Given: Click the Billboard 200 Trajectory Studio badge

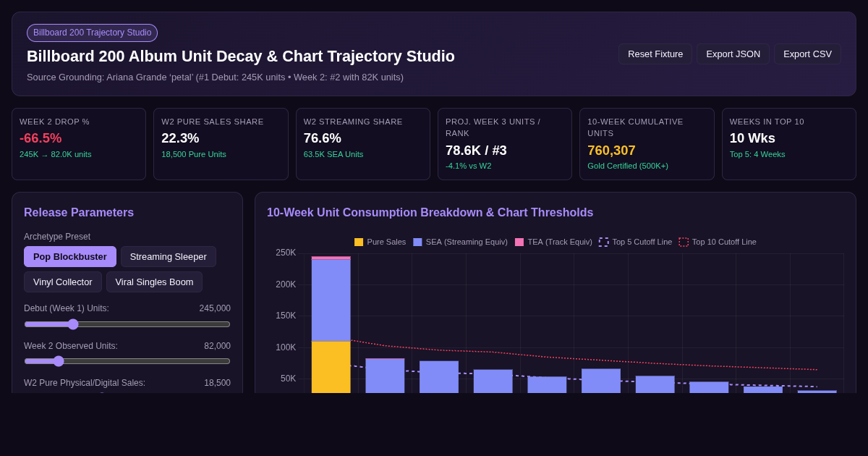Looking at the screenshot, I should [92, 33].
